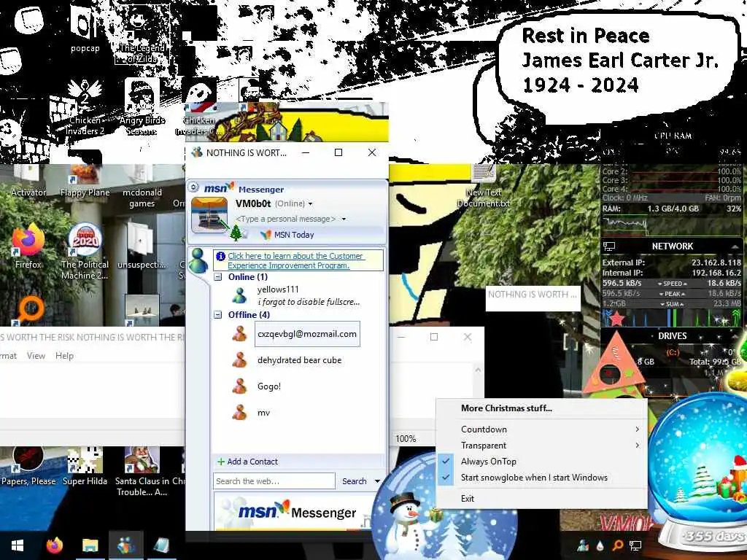Open Santa Claus in Trouble desktop icon

click(x=142, y=472)
